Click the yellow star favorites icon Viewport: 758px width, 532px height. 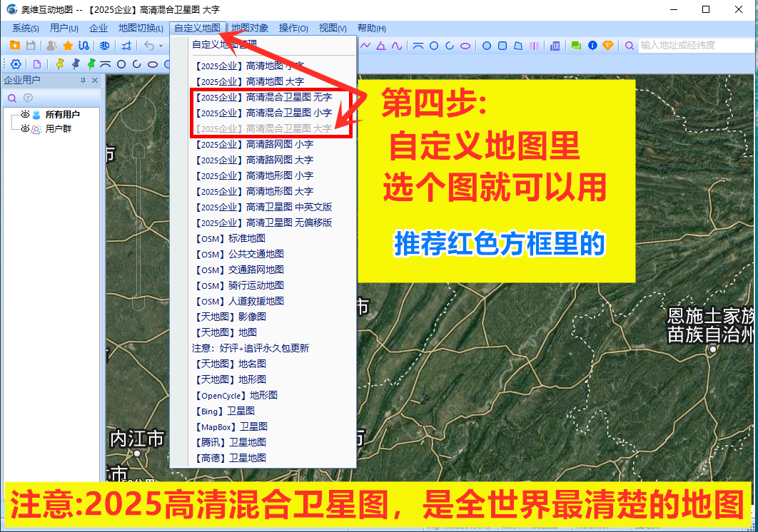[68, 46]
